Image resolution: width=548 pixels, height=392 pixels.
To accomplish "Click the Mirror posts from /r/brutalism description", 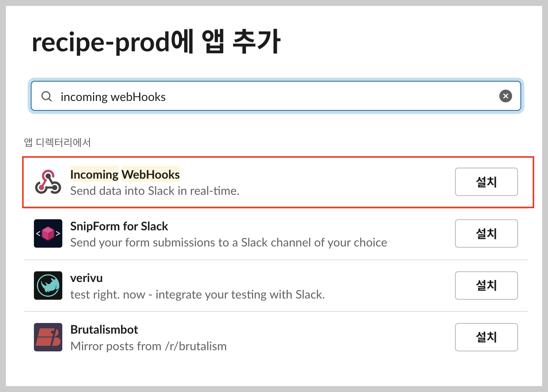I will click(148, 346).
